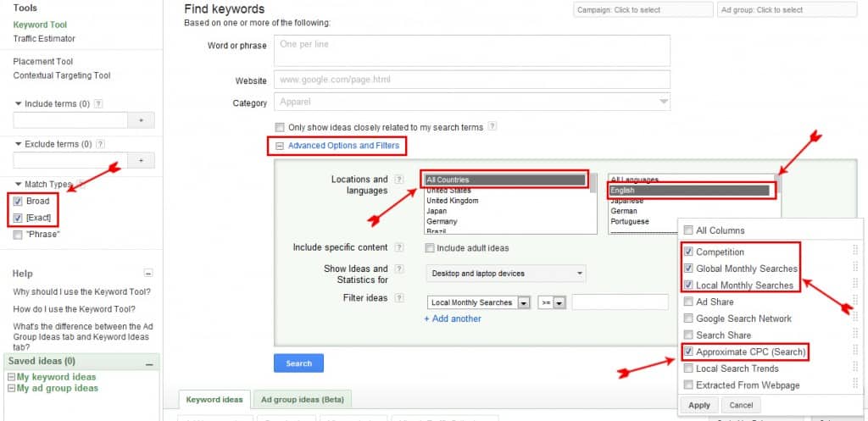Uncheck Competition column checkbox
Image resolution: width=868 pixels, height=421 pixels.
pyautogui.click(x=688, y=252)
